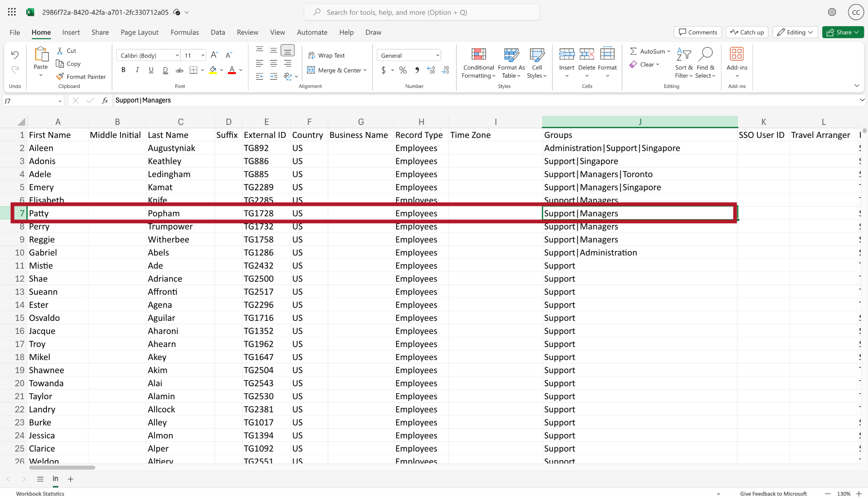868x499 pixels.
Task: Switch to the Formulas ribbon tab
Action: (185, 32)
